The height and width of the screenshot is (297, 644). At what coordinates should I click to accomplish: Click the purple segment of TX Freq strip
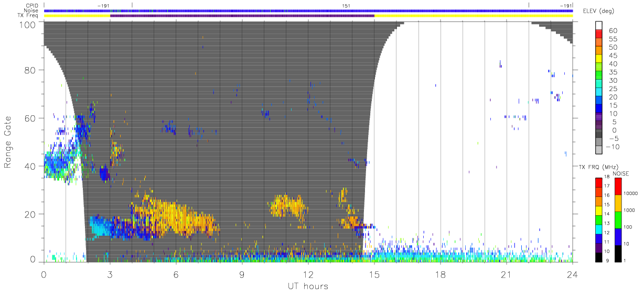click(242, 16)
